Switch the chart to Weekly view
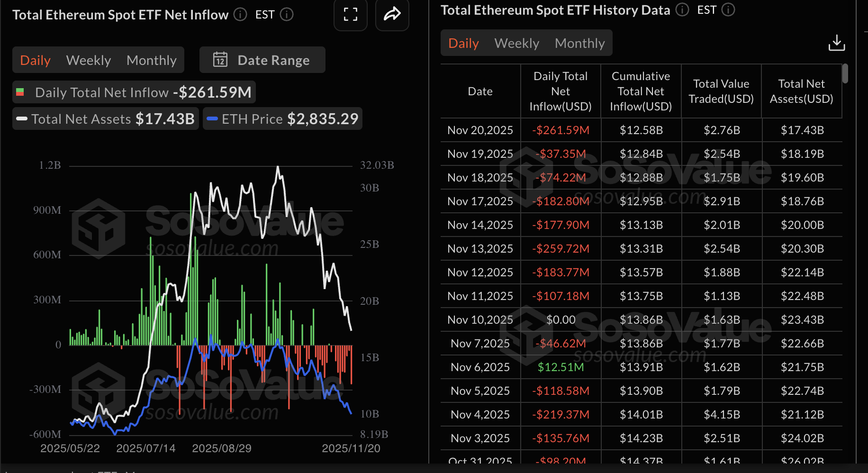 [89, 60]
